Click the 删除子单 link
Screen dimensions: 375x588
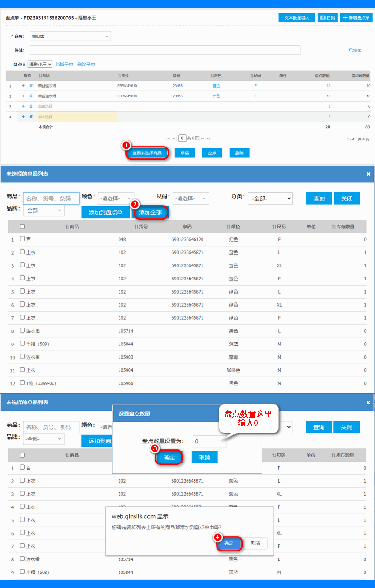86,65
